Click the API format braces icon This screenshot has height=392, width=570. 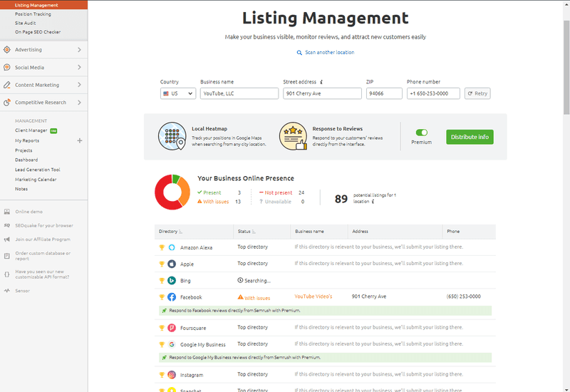pos(7,274)
